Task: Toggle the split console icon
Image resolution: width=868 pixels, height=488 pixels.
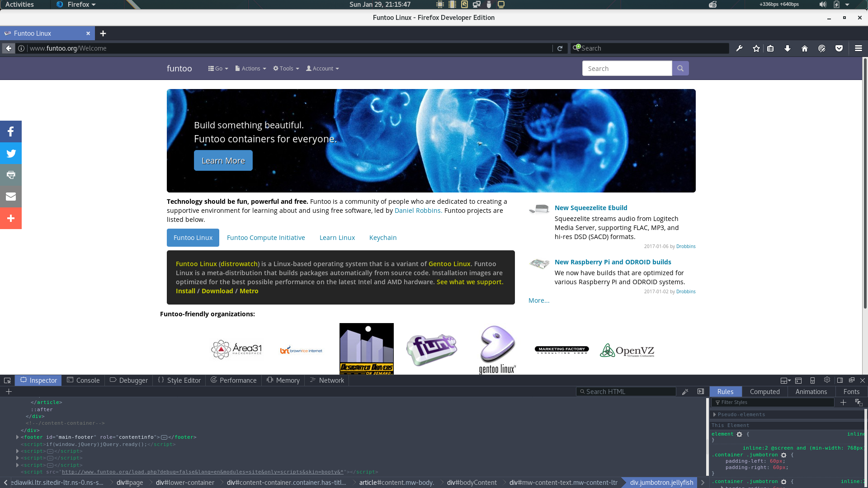Action: point(798,380)
